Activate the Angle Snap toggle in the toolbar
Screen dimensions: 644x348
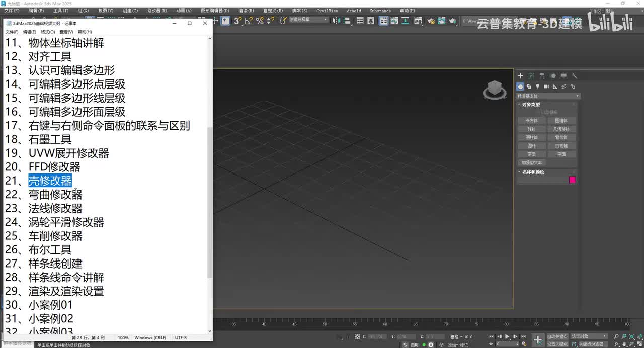249,21
